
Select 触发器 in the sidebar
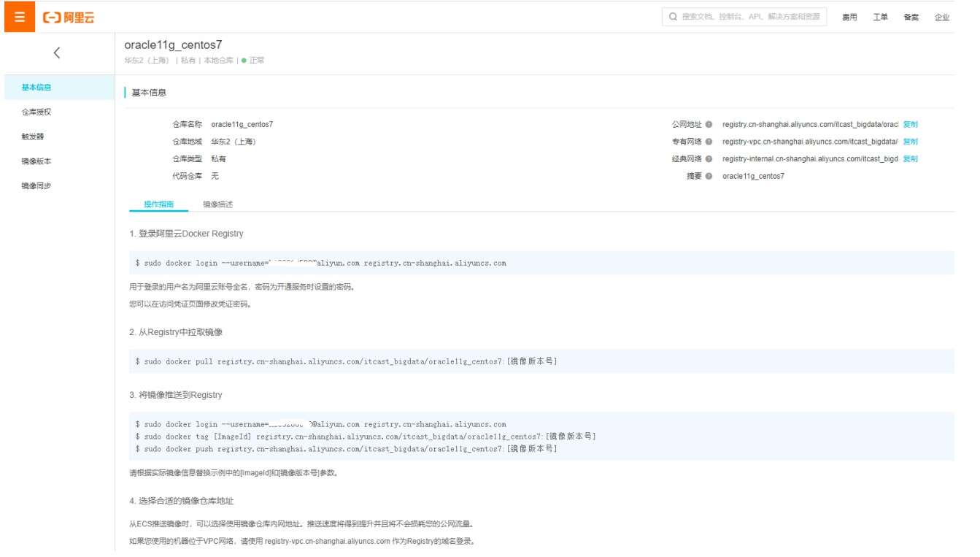pyautogui.click(x=33, y=137)
